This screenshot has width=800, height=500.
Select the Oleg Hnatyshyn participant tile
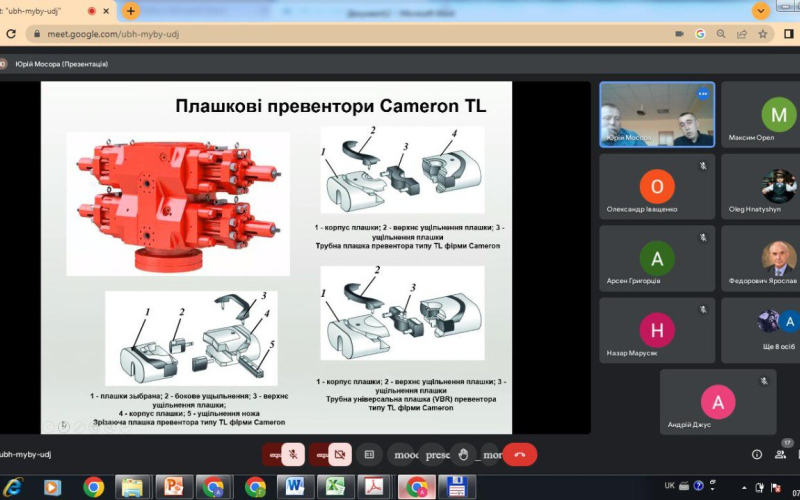pos(761,187)
